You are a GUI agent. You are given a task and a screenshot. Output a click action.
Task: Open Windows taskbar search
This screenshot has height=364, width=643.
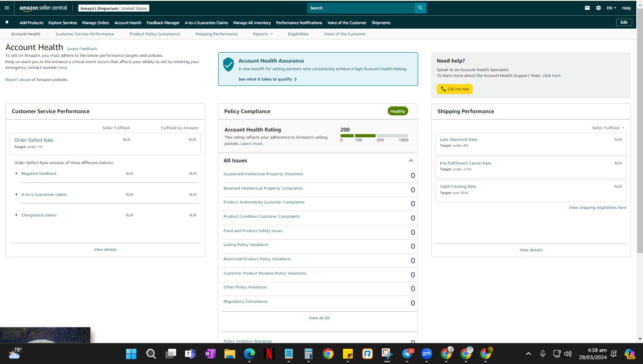[x=151, y=354]
